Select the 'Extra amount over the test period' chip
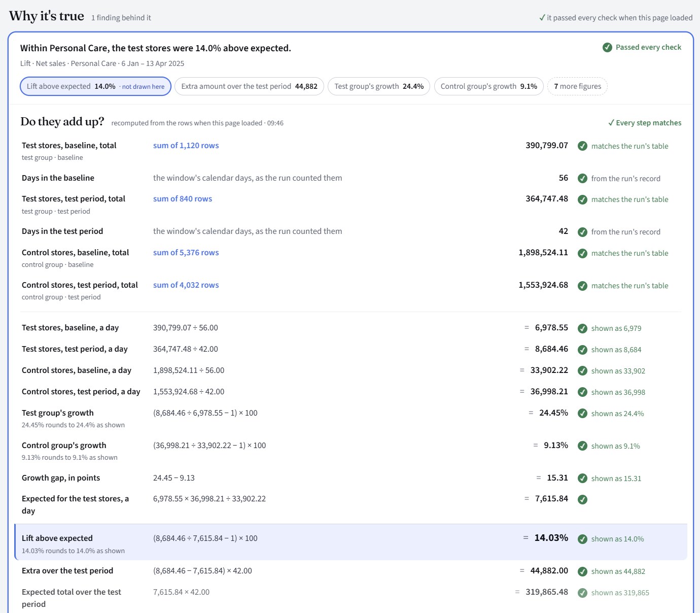Image resolution: width=700 pixels, height=613 pixels. [x=249, y=86]
